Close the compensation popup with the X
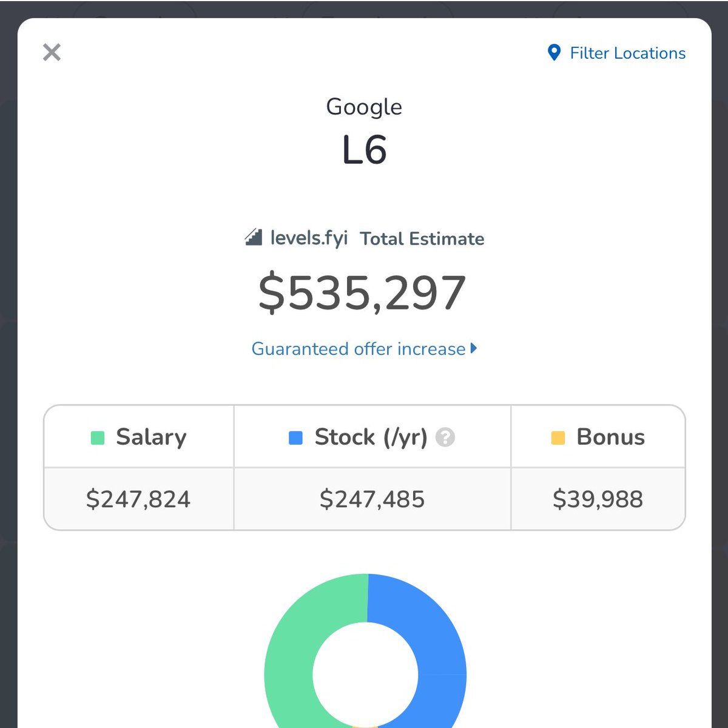This screenshot has width=728, height=728. point(52,52)
